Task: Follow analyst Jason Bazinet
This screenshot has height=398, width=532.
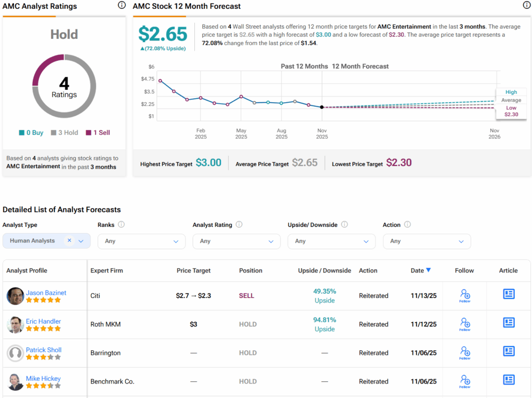Action: point(464,296)
